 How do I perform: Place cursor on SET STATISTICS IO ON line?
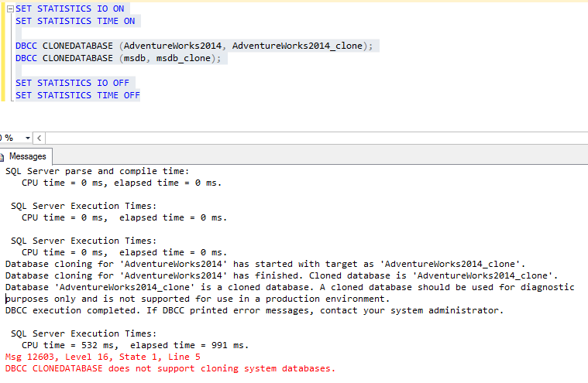[70, 9]
